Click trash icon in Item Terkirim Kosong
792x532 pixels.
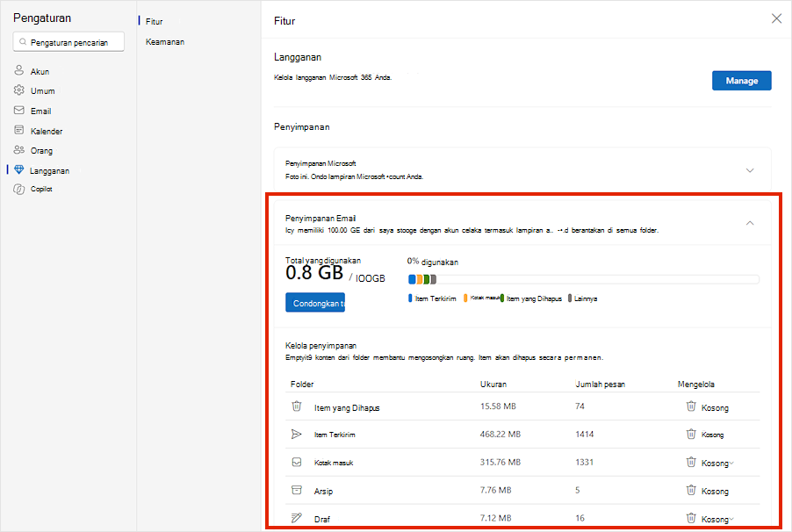click(x=691, y=434)
